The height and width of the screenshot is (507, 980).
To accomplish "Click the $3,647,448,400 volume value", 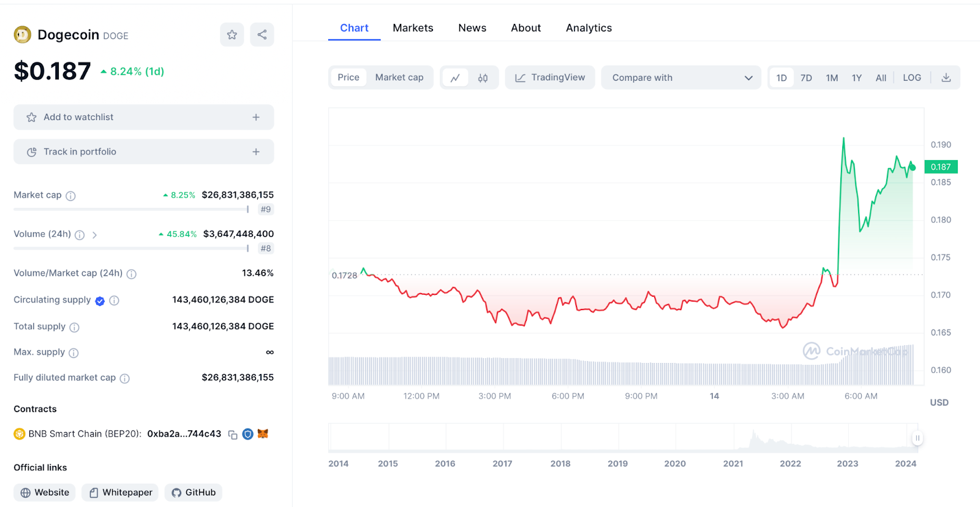I will pyautogui.click(x=238, y=234).
